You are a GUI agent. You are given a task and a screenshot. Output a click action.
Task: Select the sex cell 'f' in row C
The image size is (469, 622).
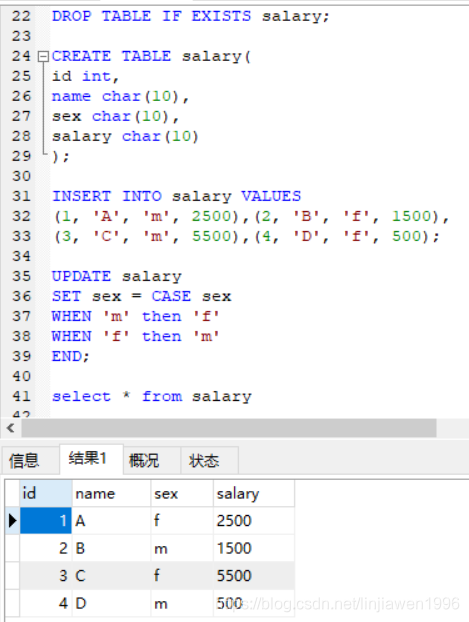182,576
